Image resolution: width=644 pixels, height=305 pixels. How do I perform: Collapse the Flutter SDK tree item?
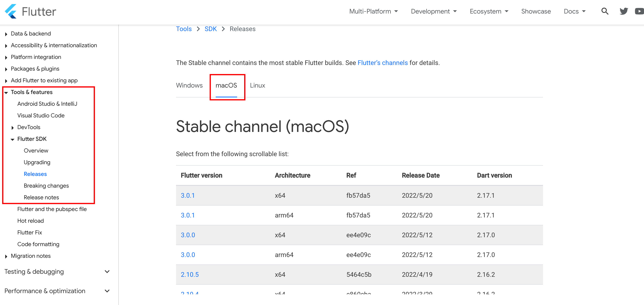[32, 139]
